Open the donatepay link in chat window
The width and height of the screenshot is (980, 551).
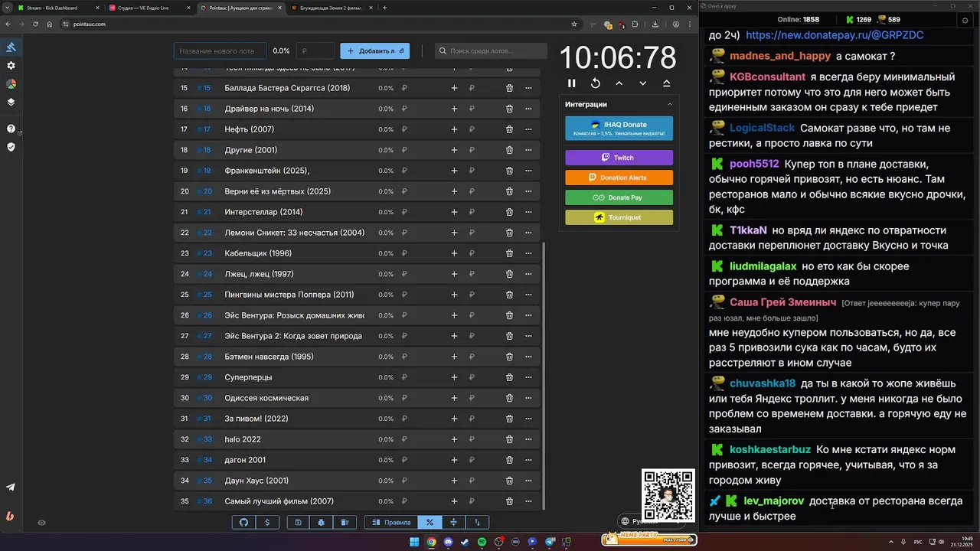point(835,35)
